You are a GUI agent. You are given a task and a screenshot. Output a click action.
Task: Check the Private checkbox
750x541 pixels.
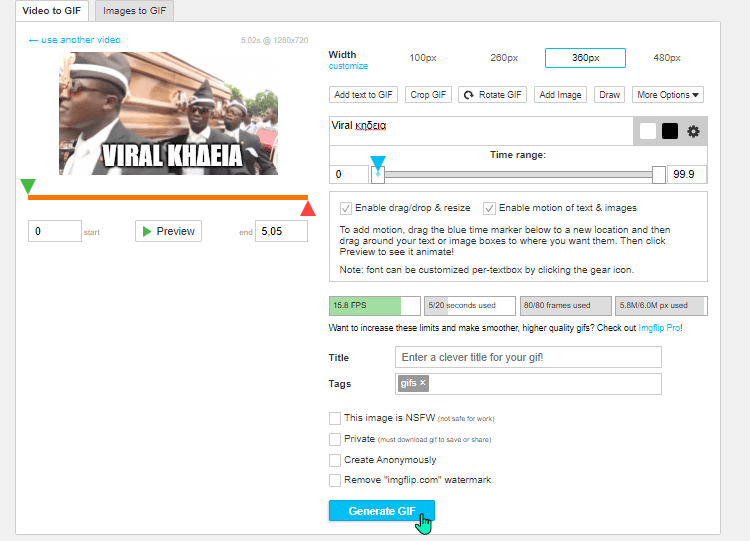pyautogui.click(x=335, y=439)
